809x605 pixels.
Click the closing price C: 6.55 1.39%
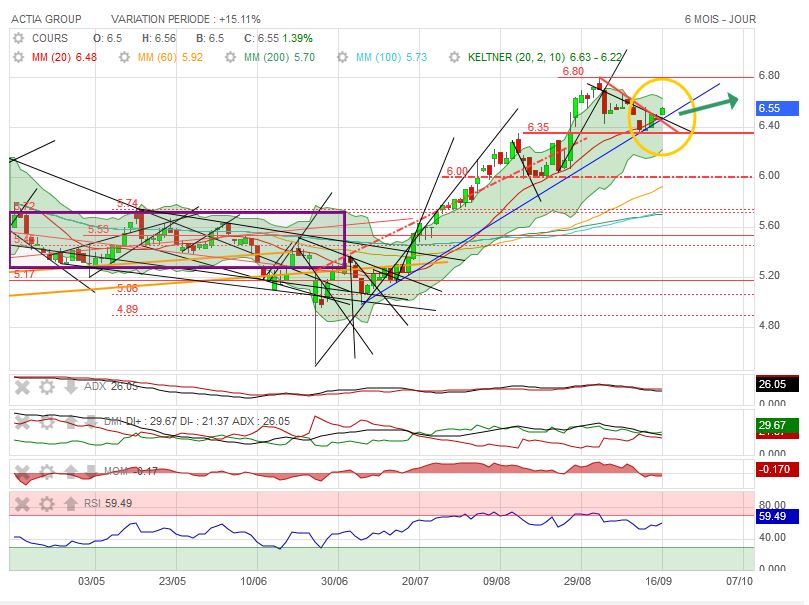tap(278, 38)
